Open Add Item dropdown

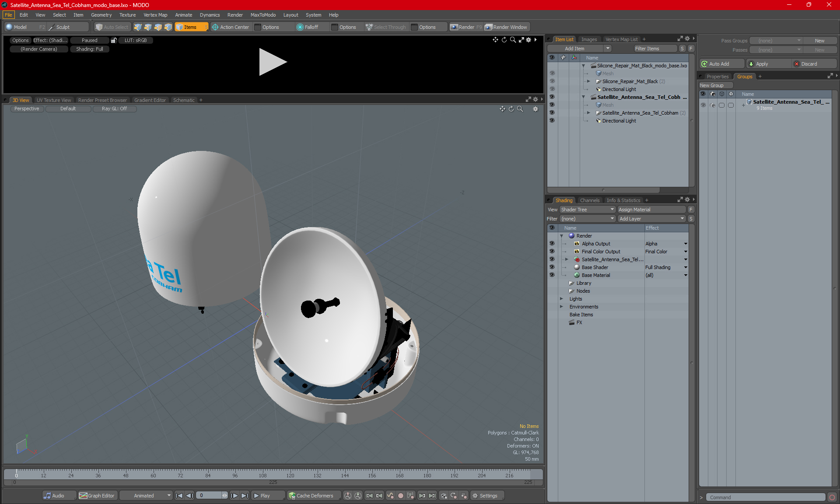pos(608,49)
